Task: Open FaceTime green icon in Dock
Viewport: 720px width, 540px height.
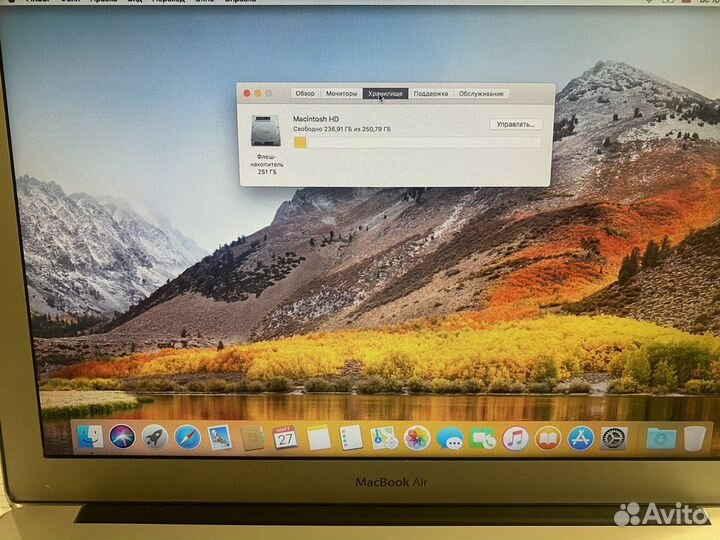Action: [x=482, y=438]
